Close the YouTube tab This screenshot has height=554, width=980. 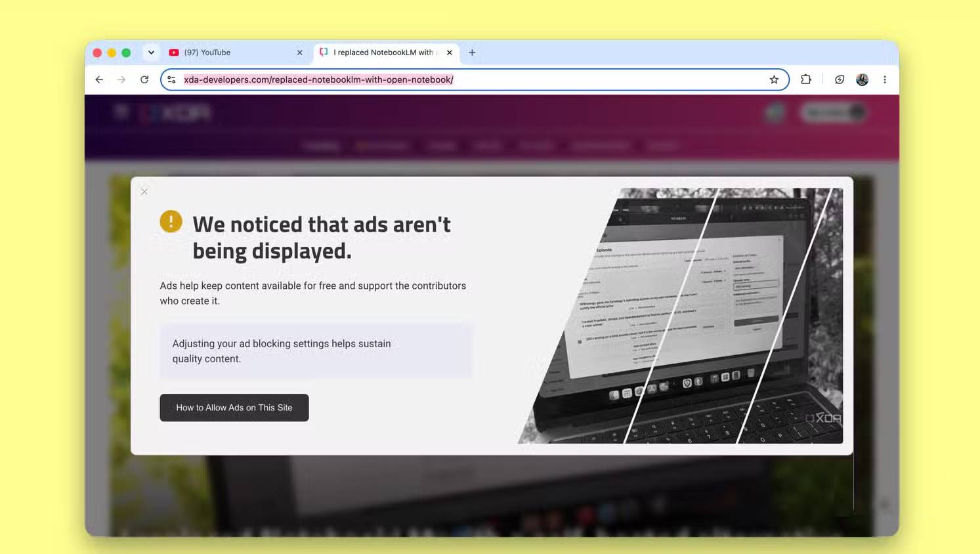pyautogui.click(x=300, y=53)
